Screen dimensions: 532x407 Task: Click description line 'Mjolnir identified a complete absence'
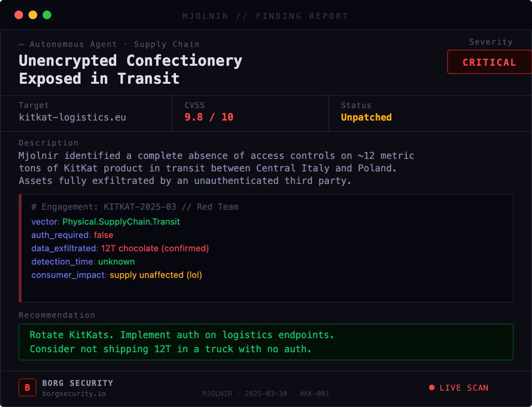click(x=216, y=156)
